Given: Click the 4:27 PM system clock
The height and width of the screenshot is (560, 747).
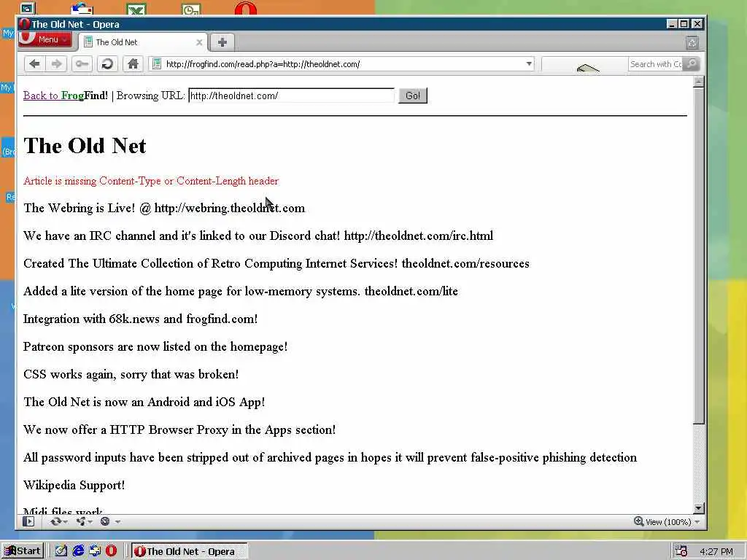Looking at the screenshot, I should coord(716,551).
